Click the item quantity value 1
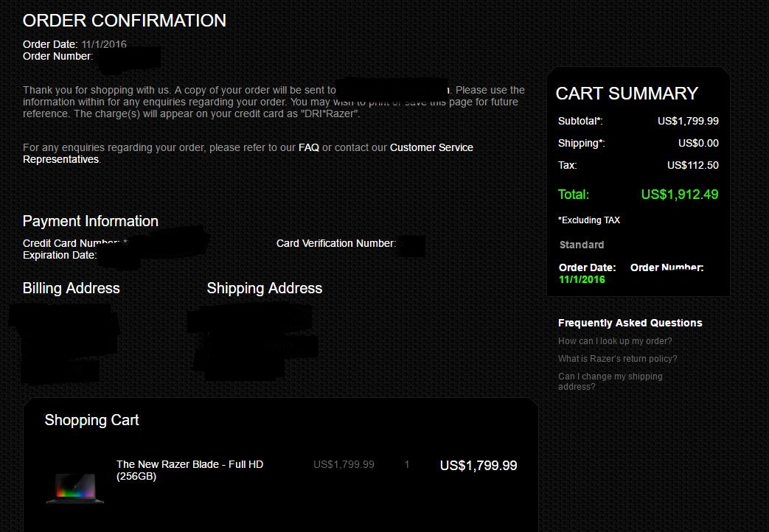 pos(406,464)
